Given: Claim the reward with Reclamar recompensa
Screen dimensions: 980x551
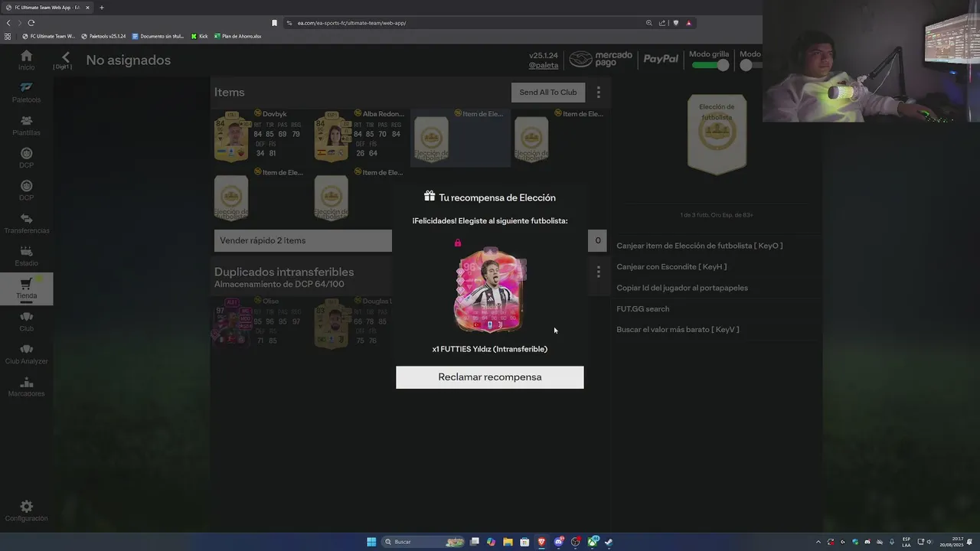Looking at the screenshot, I should (489, 377).
